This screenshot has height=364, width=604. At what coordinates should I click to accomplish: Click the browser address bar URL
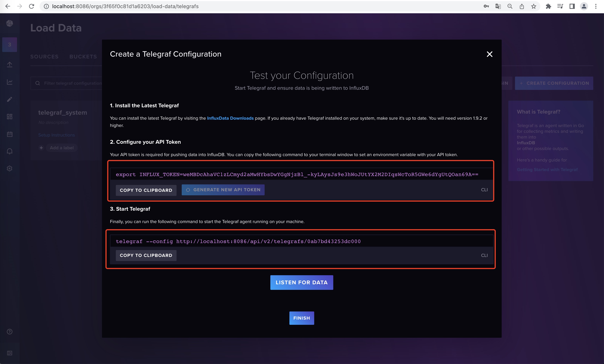point(125,6)
